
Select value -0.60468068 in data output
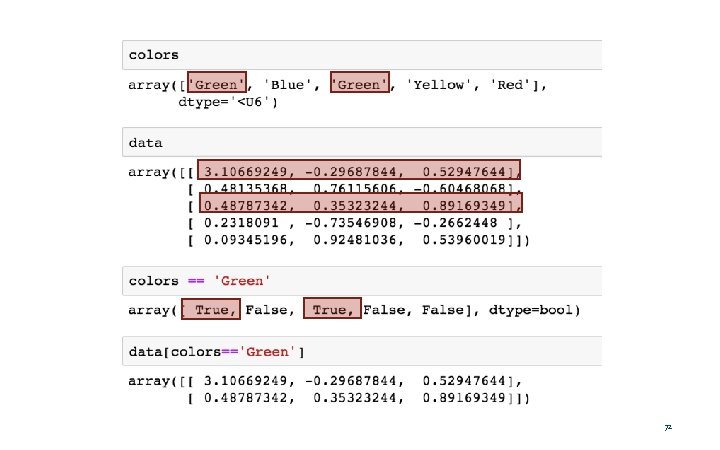459,189
